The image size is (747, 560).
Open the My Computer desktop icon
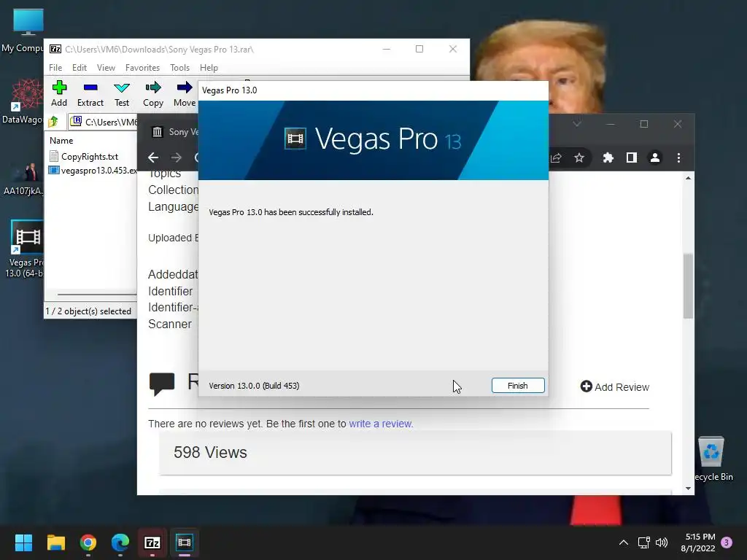pos(26,31)
